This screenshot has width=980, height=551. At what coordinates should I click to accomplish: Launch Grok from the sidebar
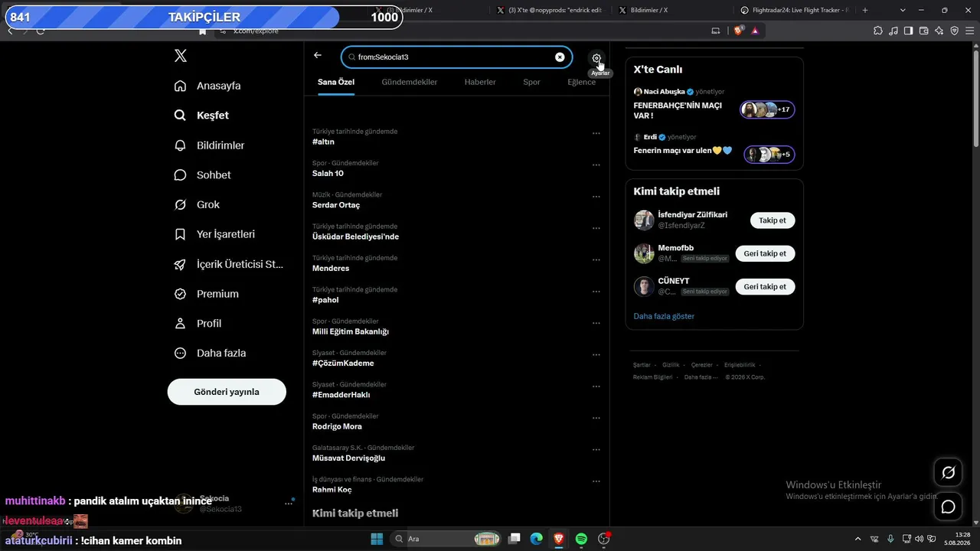[x=197, y=205]
